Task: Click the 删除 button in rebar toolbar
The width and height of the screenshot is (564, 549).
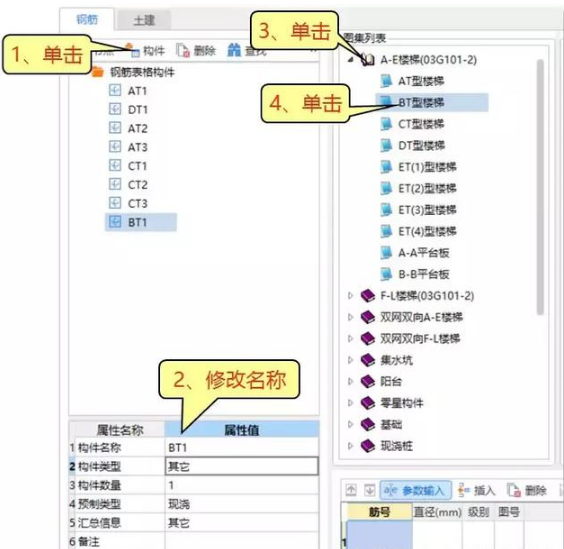Action: [527, 490]
